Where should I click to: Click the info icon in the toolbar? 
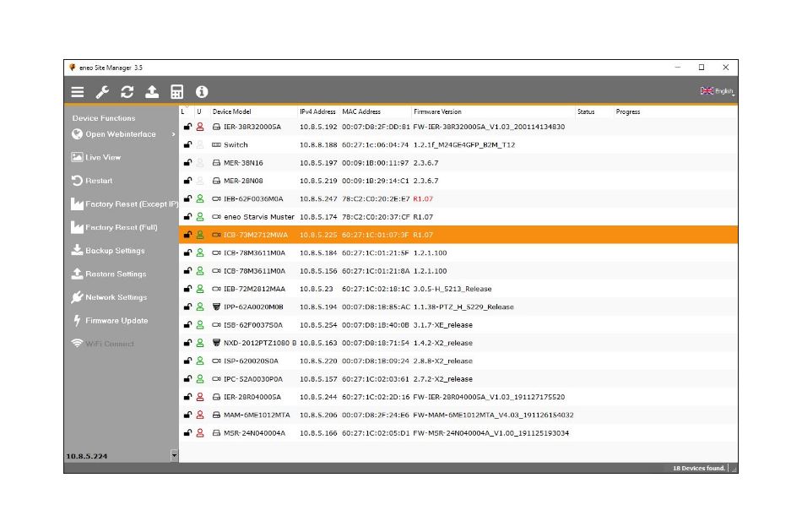point(202,92)
